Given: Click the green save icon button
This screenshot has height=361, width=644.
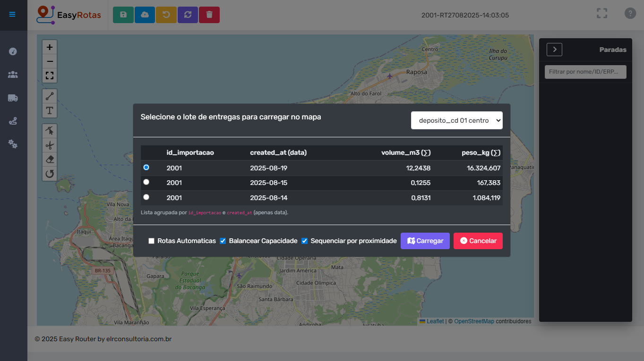Looking at the screenshot, I should (x=123, y=15).
